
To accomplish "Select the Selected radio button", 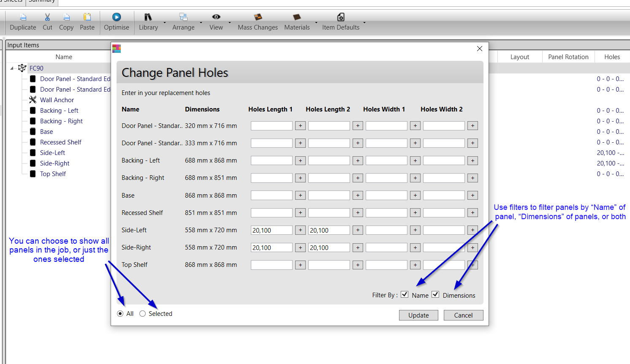I will (143, 314).
